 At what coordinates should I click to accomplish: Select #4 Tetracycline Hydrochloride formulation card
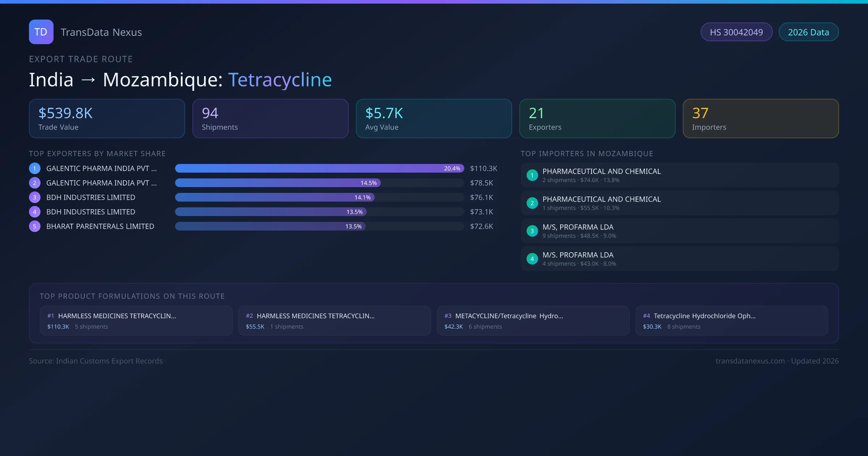point(731,321)
